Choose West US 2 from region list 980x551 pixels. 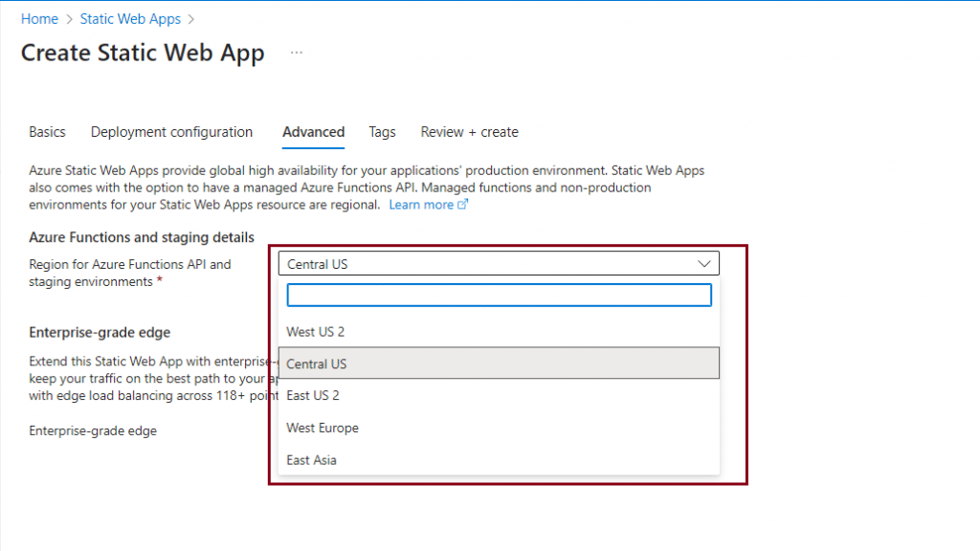pos(316,332)
